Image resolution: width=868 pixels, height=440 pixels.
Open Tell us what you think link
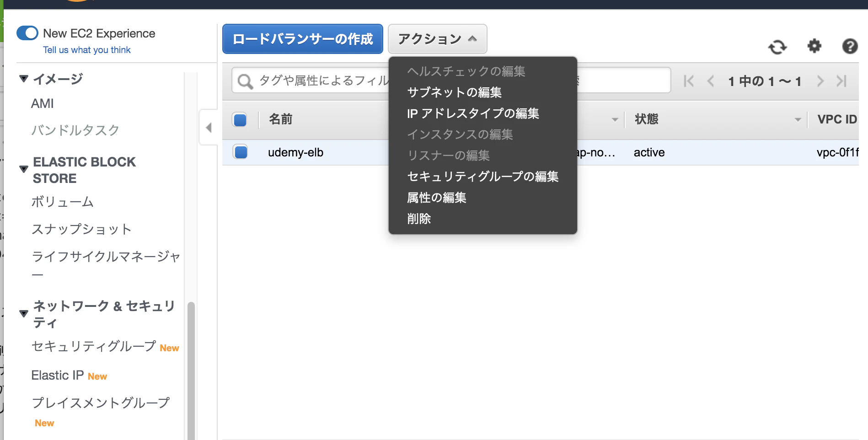(x=87, y=50)
